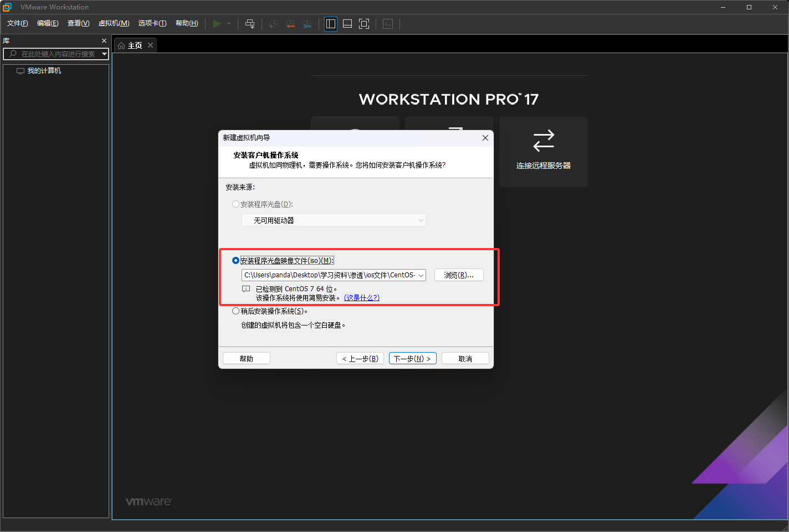
Task: Click info icon beside CentOS detection message
Action: tap(246, 289)
